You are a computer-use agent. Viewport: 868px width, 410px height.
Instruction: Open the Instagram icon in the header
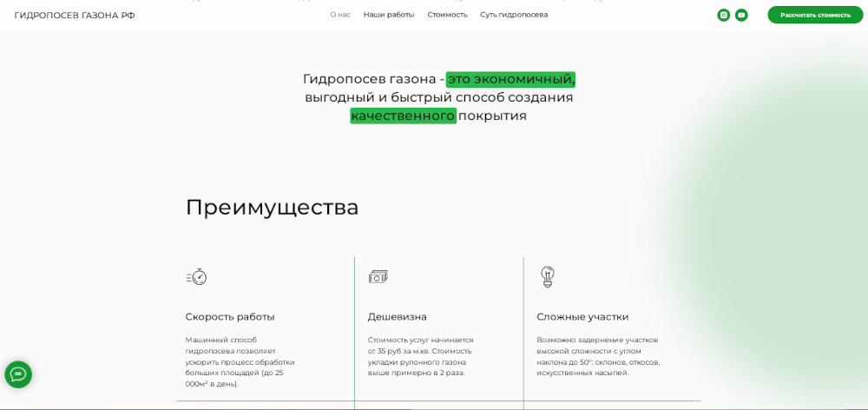click(724, 16)
